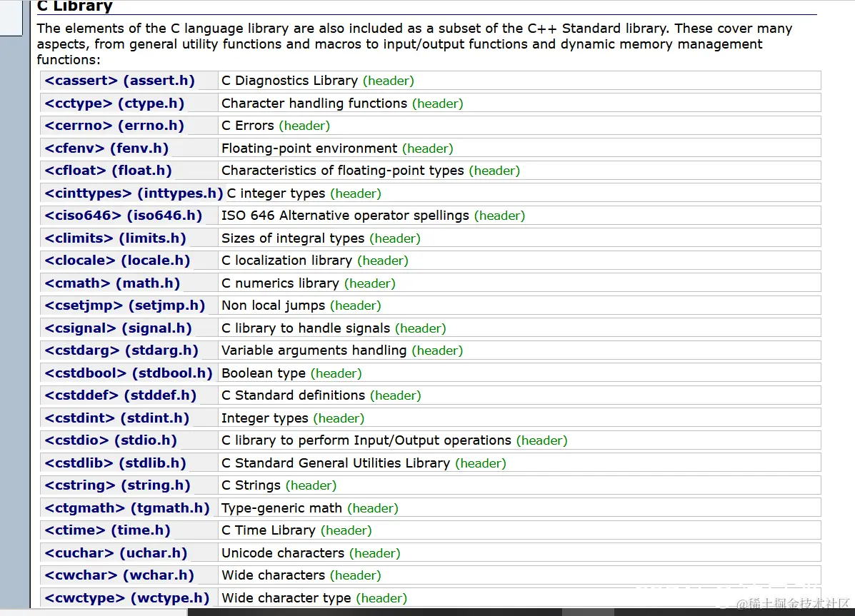Click the 'C Library' section heading
855x616 pixels.
75,6
